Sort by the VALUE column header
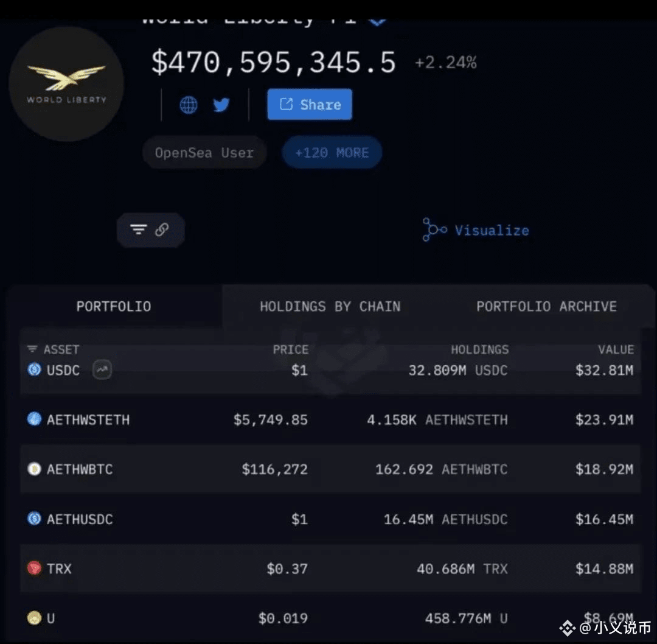This screenshot has height=644, width=657. 616,349
